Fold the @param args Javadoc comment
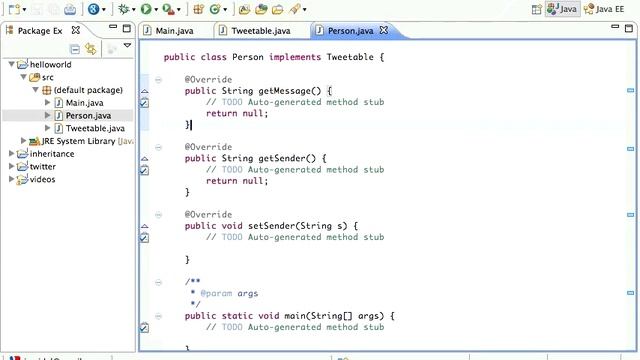Image resolution: width=640 pixels, height=360 pixels. pos(158,282)
